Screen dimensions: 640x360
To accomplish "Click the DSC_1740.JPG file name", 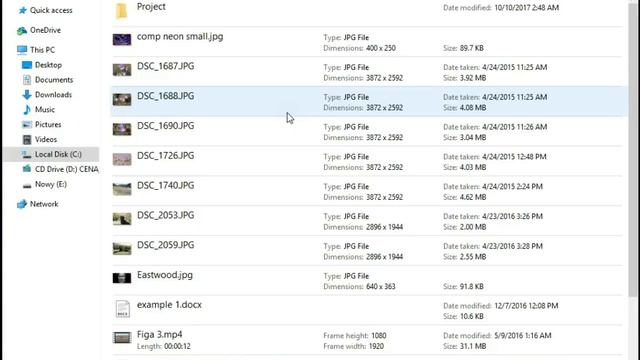I will [165, 185].
